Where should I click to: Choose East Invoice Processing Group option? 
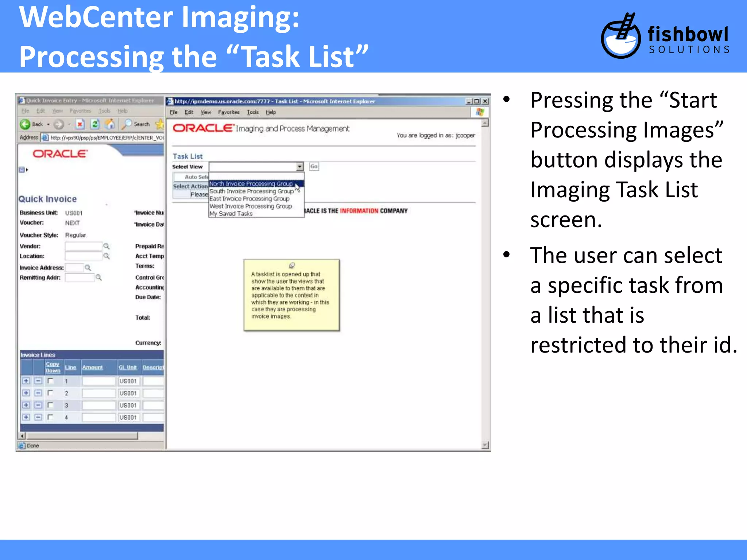tap(256, 199)
